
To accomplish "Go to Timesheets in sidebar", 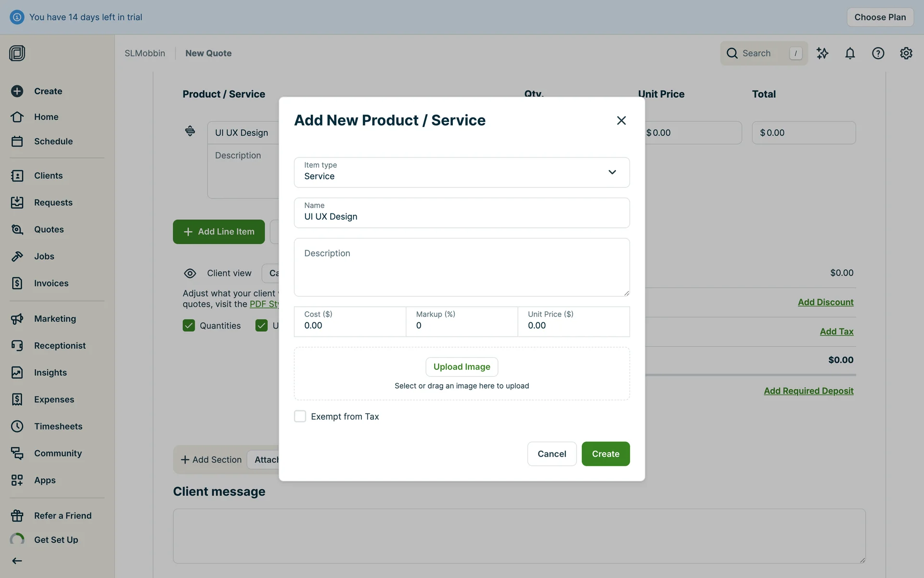I will coord(58,426).
